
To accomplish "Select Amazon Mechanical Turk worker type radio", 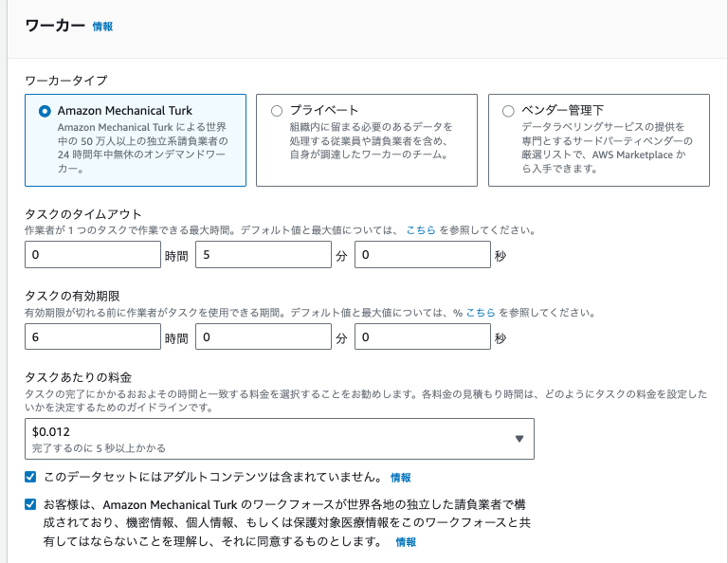I will (x=45, y=111).
